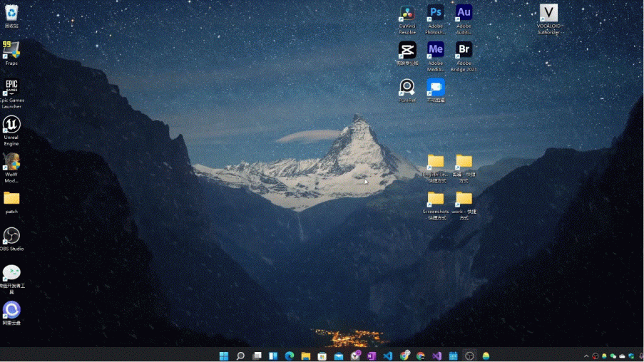The height and width of the screenshot is (362, 644).
Task: Launch Adobe Photoshop from the desktop
Action: (x=436, y=14)
